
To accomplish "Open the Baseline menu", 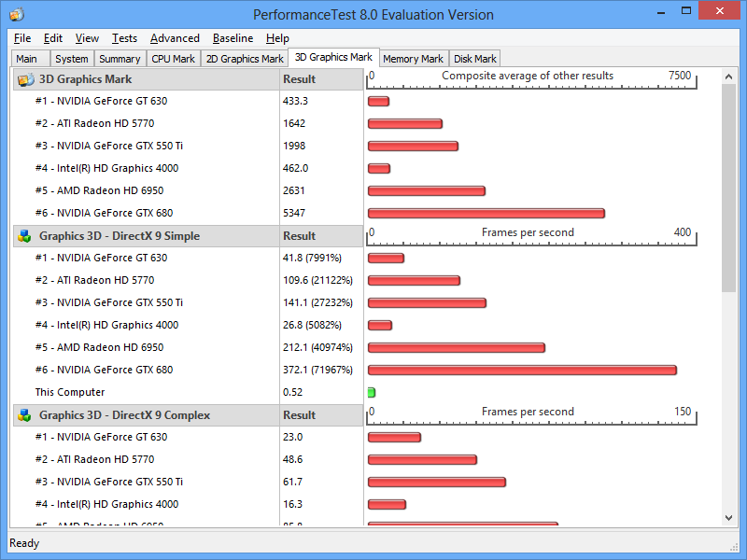I will 233,38.
